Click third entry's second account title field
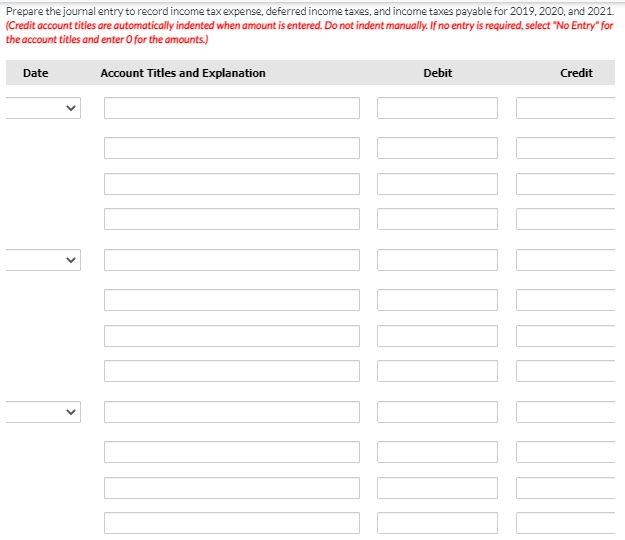The image size is (625, 540). 232,452
